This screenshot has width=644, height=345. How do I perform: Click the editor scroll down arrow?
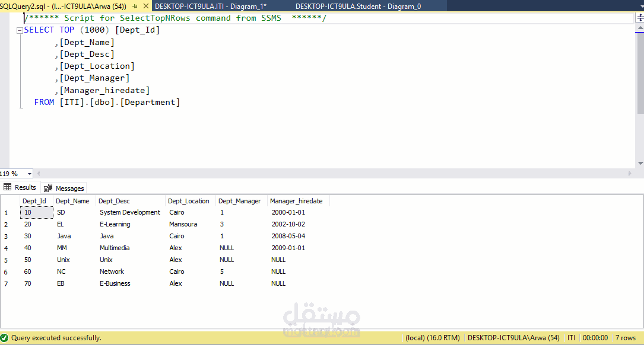pos(640,163)
